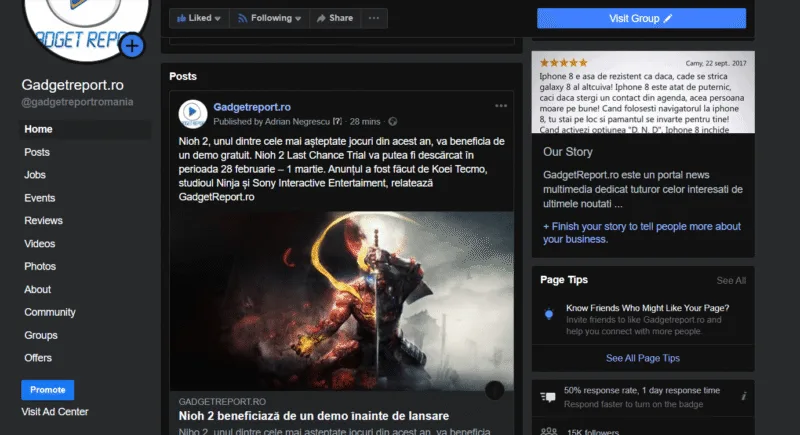Click the Our Story heading
The image size is (800, 435).
pos(568,152)
